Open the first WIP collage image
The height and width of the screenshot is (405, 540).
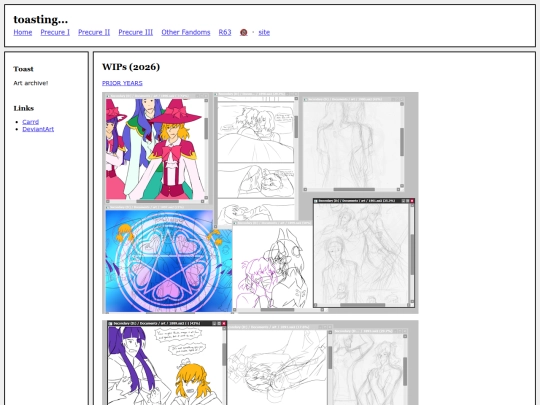pos(260,203)
